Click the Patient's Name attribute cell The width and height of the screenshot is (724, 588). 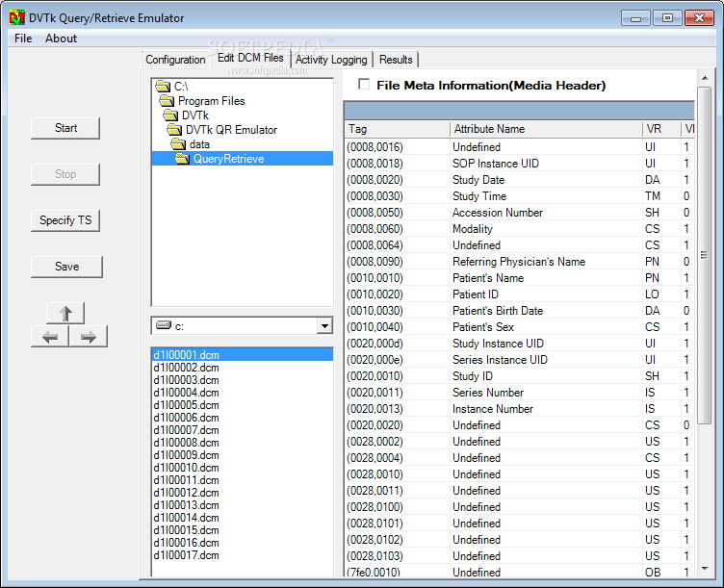546,278
